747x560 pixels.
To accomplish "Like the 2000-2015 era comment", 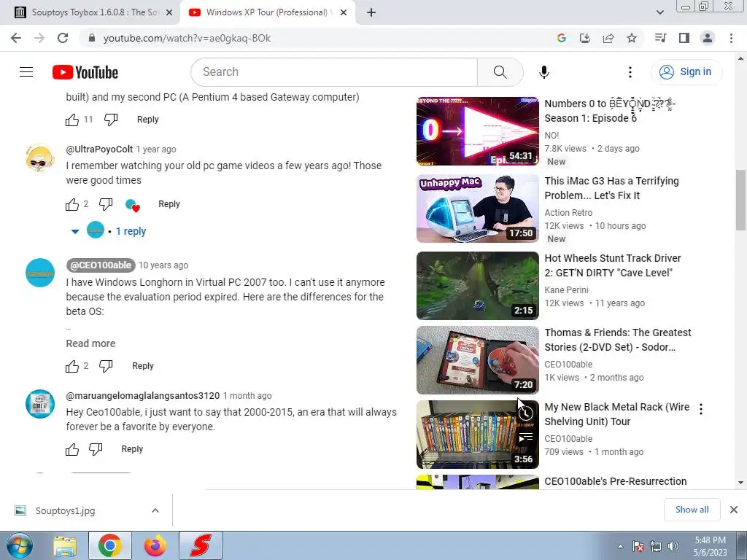I will point(72,449).
